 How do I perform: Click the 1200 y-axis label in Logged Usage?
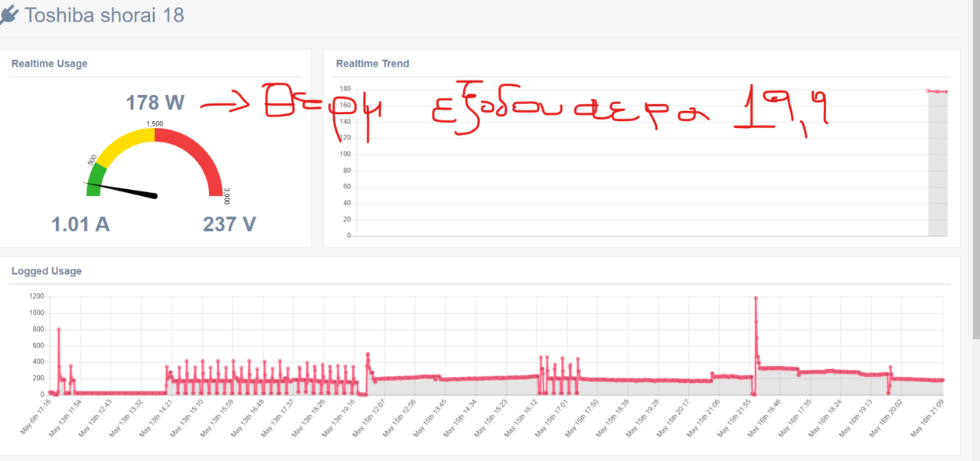[37, 296]
